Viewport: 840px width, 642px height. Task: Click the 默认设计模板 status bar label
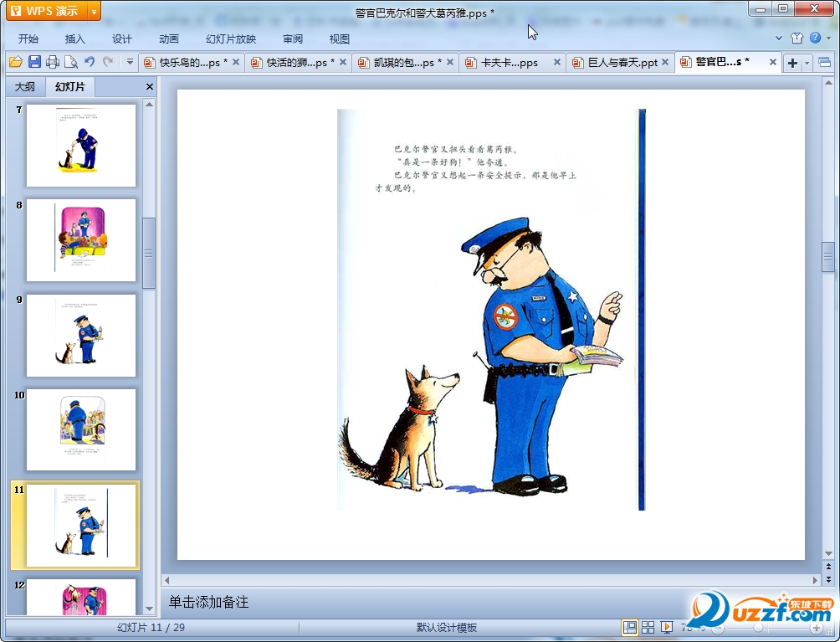click(446, 627)
